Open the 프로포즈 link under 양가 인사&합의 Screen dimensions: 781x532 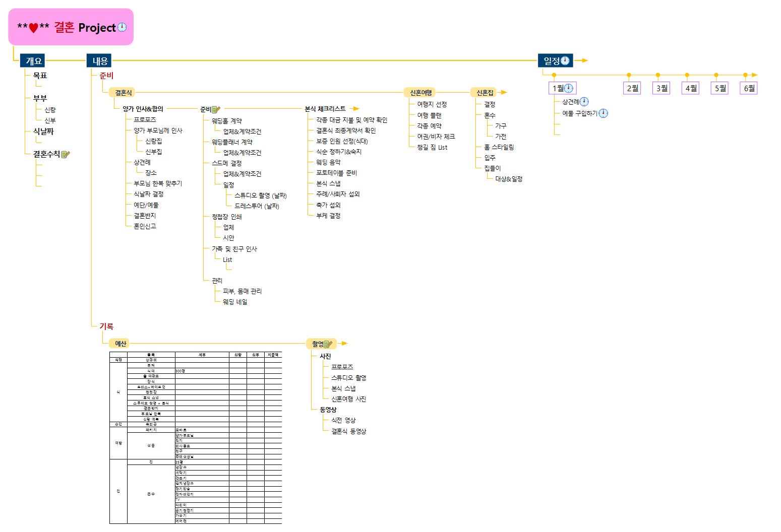coord(145,119)
